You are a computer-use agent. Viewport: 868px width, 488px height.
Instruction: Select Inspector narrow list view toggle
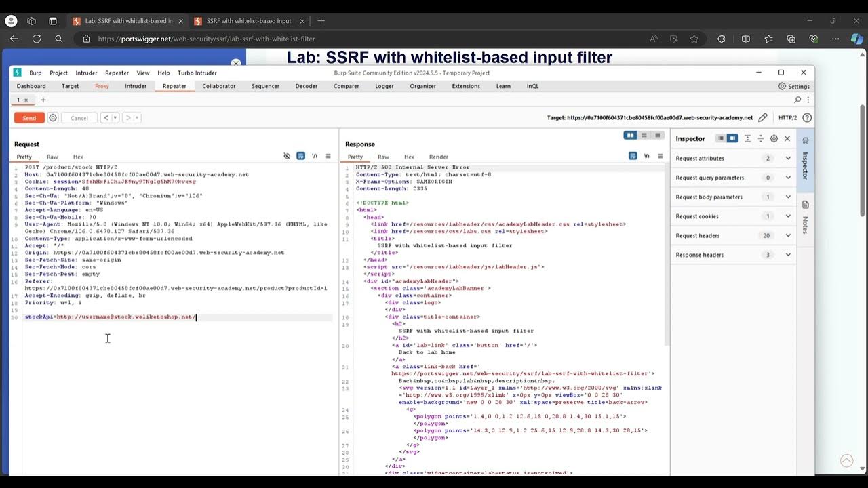click(x=721, y=138)
